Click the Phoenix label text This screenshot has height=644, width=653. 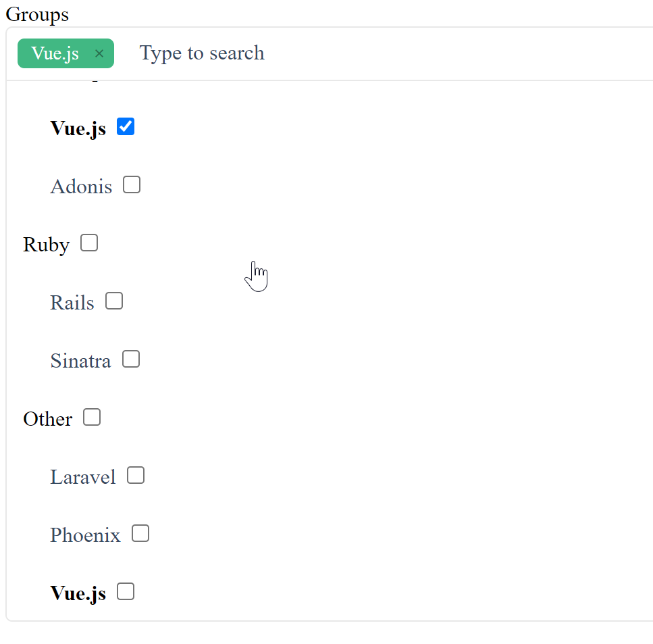pyautogui.click(x=84, y=535)
